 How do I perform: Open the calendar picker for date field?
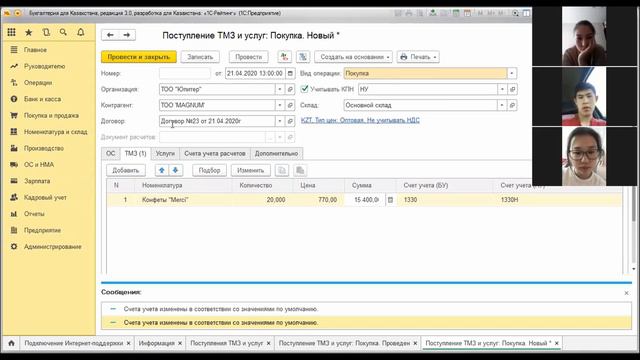pos(290,73)
